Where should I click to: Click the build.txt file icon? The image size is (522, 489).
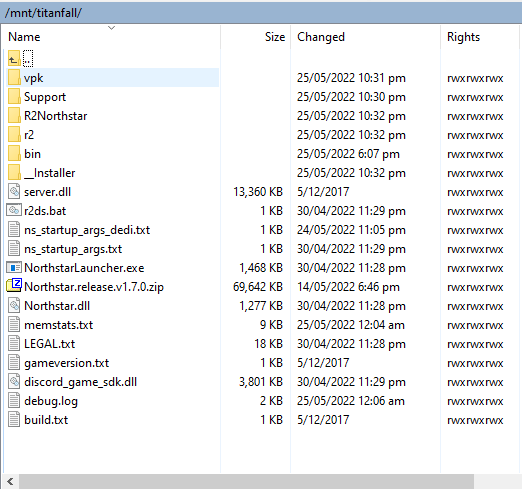coord(14,420)
